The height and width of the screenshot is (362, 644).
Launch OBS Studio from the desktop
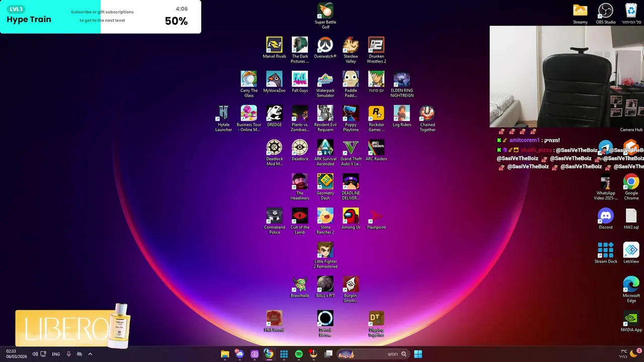pyautogui.click(x=606, y=14)
